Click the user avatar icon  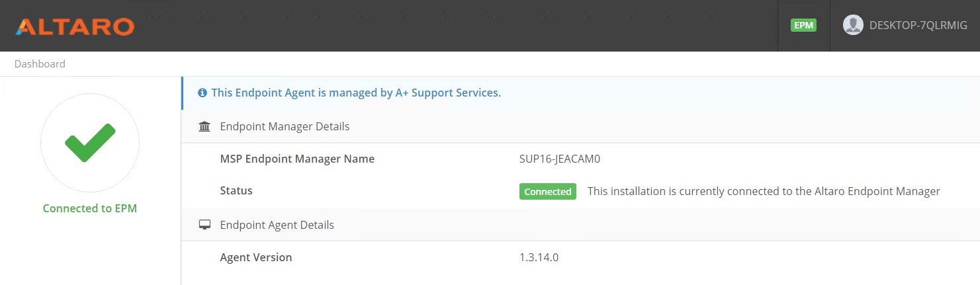(853, 25)
